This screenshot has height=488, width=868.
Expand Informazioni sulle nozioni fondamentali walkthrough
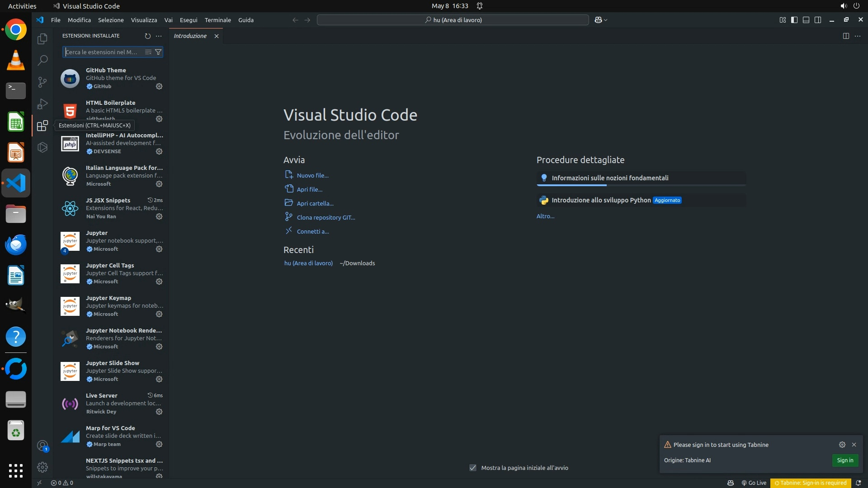tap(610, 178)
